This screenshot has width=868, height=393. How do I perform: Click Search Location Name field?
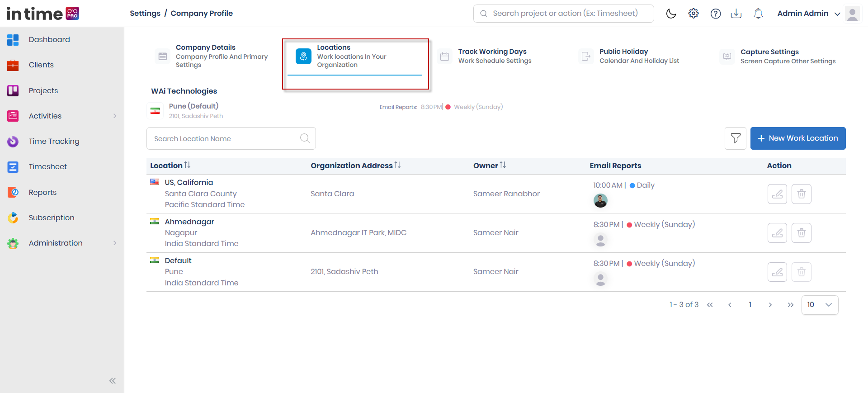[x=231, y=138]
